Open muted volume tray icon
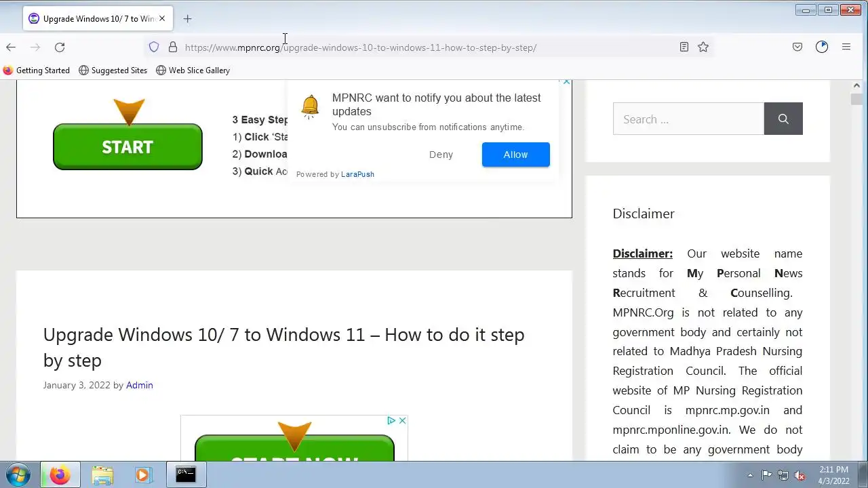The width and height of the screenshot is (868, 488). pyautogui.click(x=800, y=475)
